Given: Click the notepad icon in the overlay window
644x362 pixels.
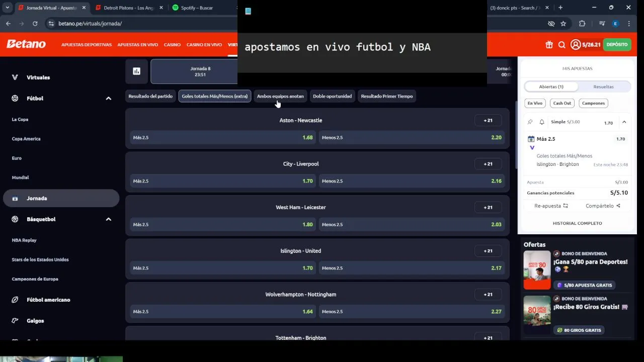Looking at the screenshot, I should point(248,11).
